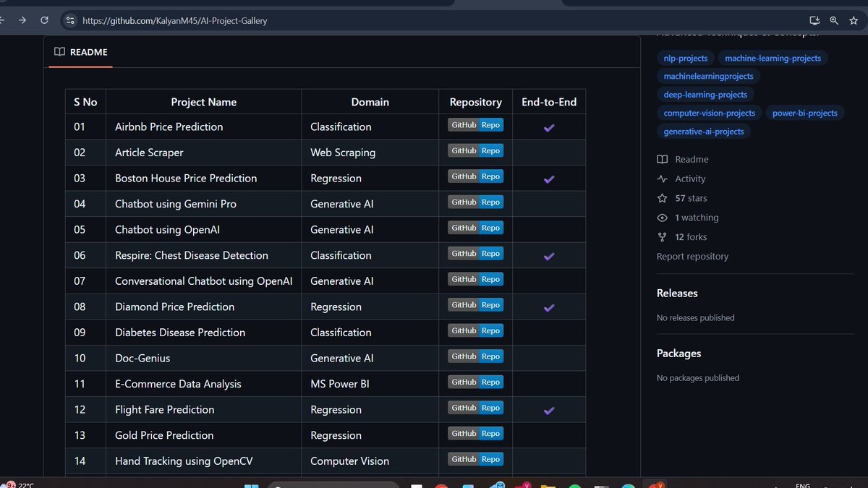This screenshot has width=868, height=488.
Task: Open the deep-learning-projects topic tag
Action: [705, 94]
